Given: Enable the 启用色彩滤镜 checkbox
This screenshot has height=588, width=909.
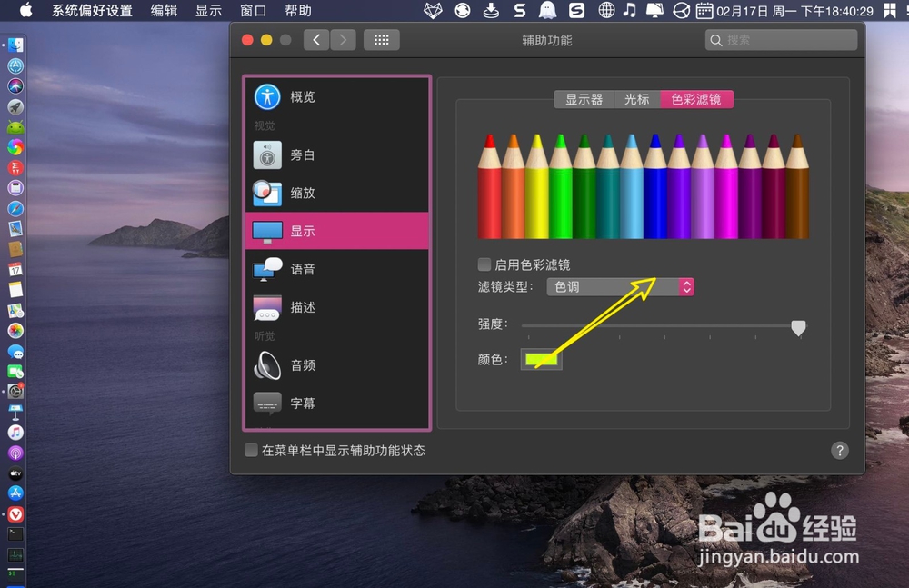Looking at the screenshot, I should 484,264.
